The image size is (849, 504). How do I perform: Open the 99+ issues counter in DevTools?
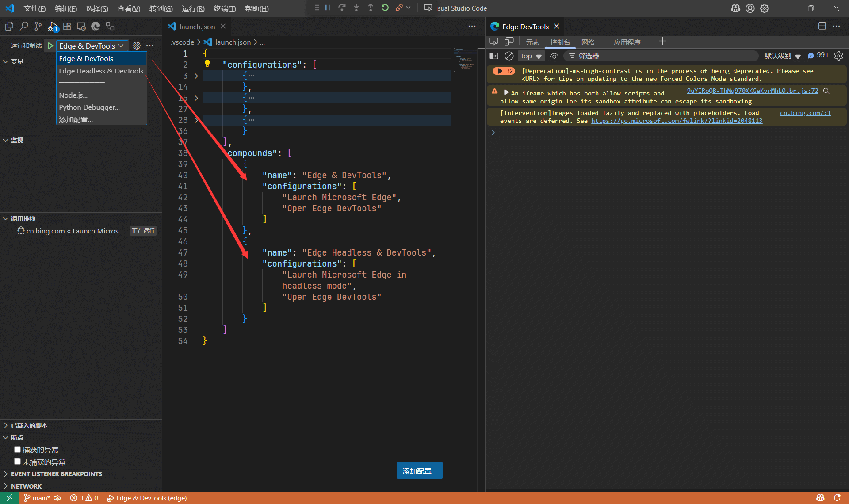click(x=818, y=55)
